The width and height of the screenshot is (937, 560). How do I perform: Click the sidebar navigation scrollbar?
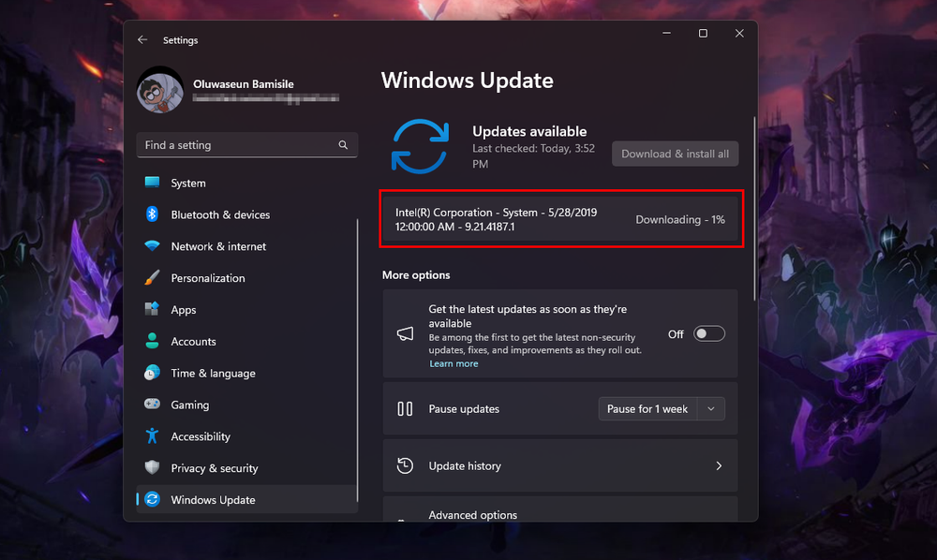357,356
